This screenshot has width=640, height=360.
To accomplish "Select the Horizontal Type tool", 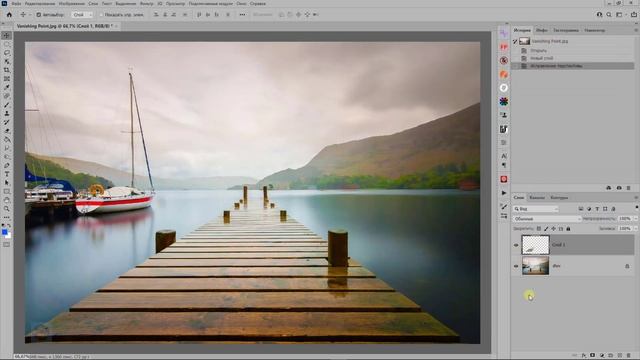I will pos(7,174).
